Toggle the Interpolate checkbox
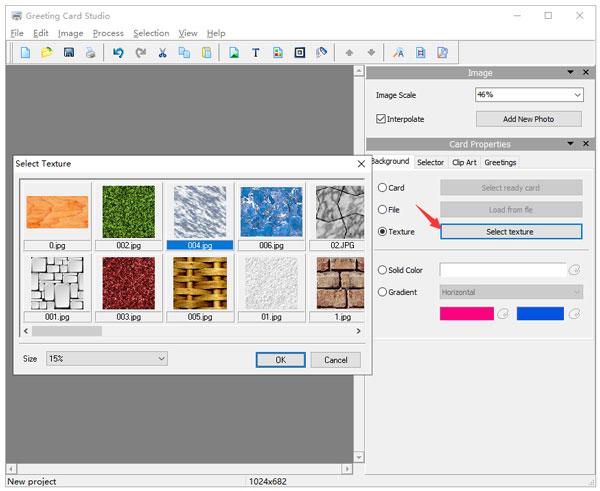 pos(381,119)
